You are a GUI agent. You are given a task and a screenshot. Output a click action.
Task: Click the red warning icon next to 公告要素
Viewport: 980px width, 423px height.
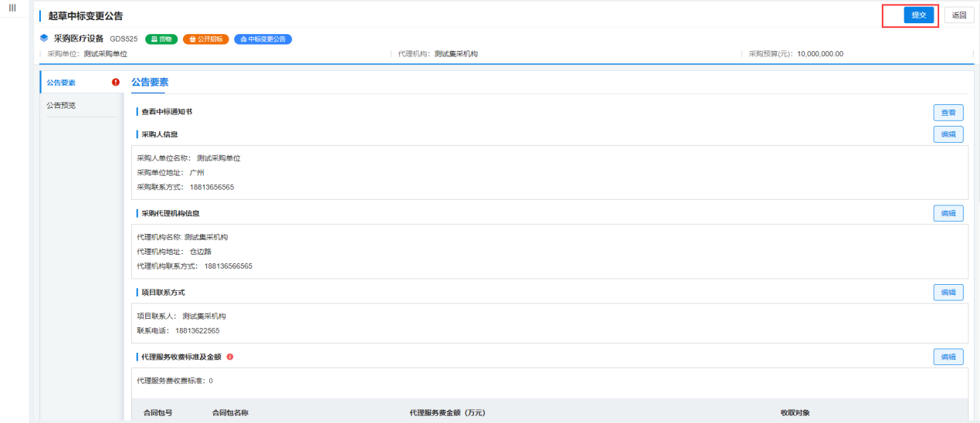click(x=116, y=83)
